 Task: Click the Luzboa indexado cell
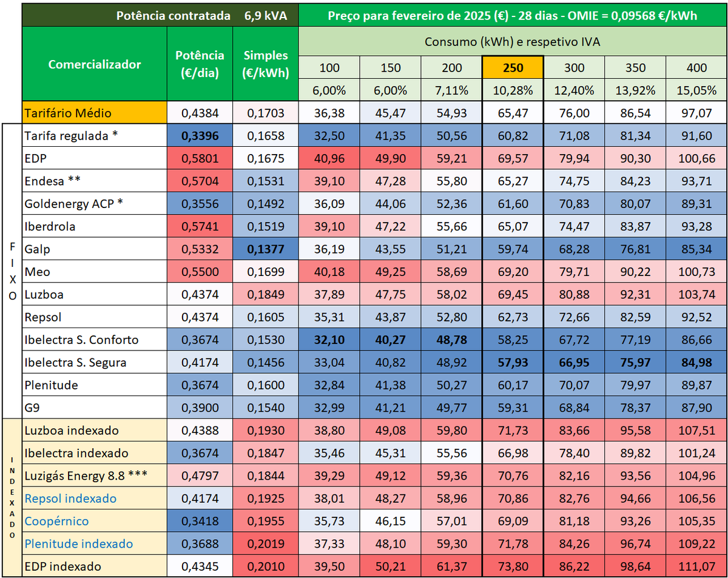coord(95,431)
